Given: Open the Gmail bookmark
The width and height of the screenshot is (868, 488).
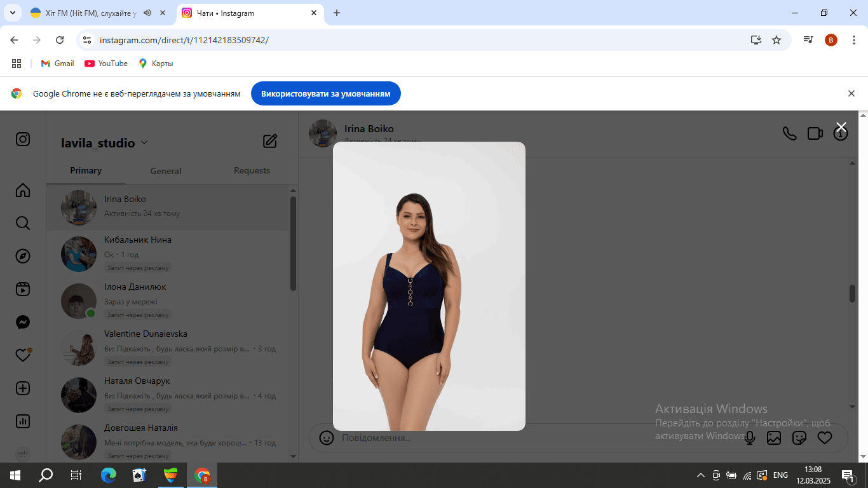Looking at the screenshot, I should coord(57,64).
